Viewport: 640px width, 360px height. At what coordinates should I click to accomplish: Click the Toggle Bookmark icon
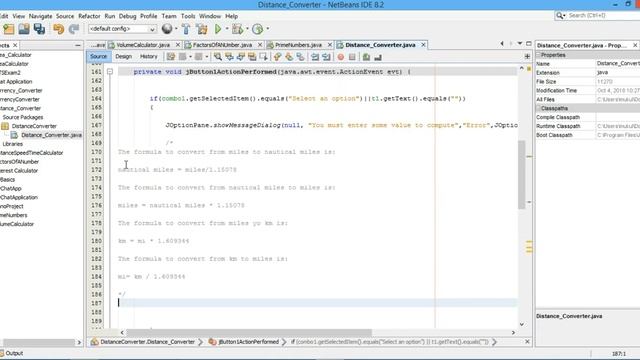click(300, 57)
